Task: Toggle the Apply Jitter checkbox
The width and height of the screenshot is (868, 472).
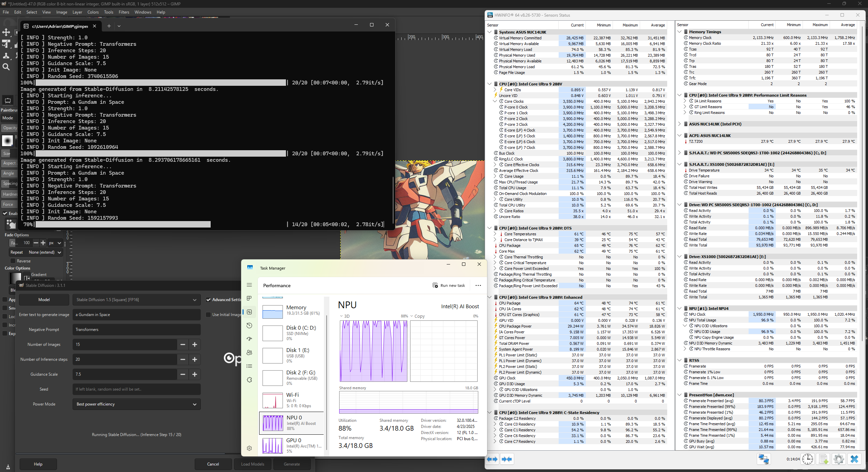Action: coord(5,299)
